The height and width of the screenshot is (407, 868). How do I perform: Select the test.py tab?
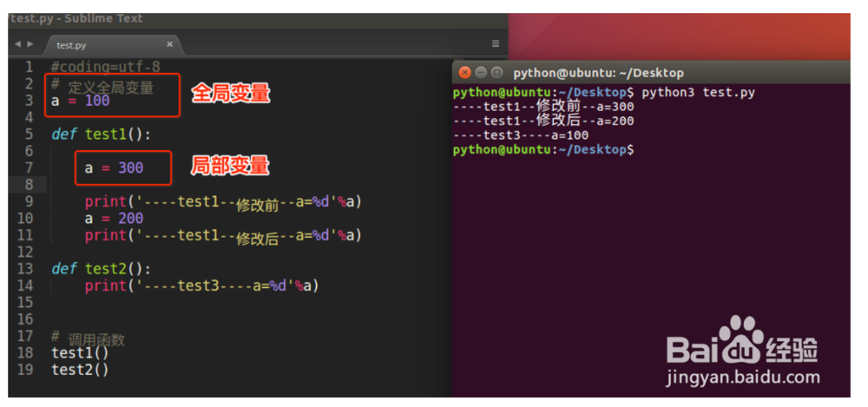point(112,45)
